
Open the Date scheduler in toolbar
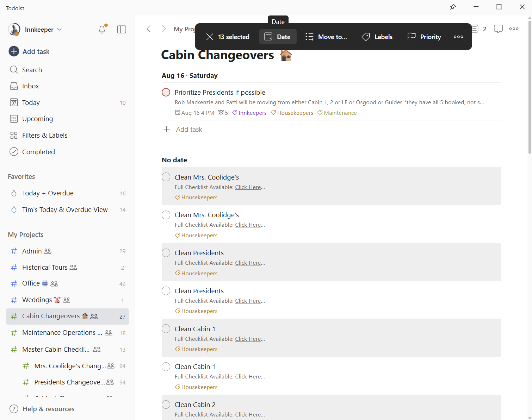(x=278, y=37)
